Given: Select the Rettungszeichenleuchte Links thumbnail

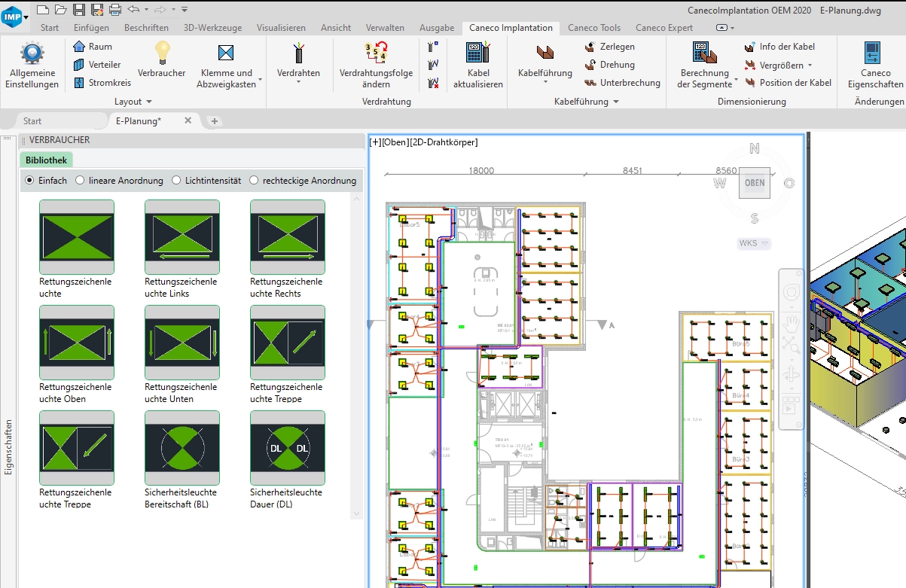Looking at the screenshot, I should [182, 237].
